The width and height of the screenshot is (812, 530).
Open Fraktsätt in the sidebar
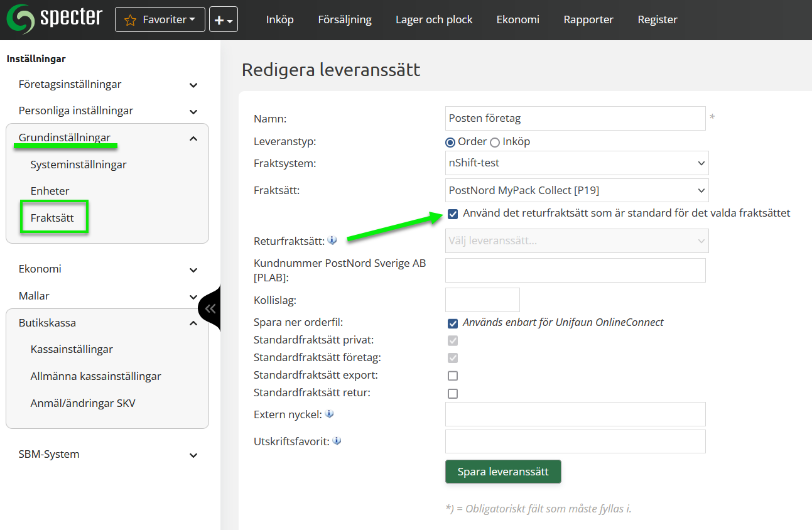click(52, 218)
